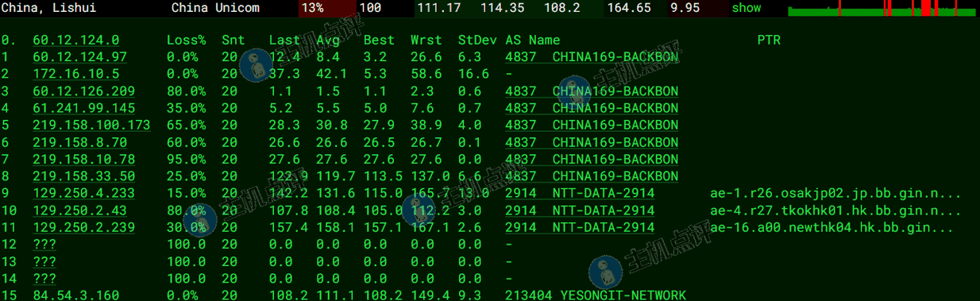Click the 'show' link in the top row
This screenshot has width=980, height=301.
pos(746,8)
